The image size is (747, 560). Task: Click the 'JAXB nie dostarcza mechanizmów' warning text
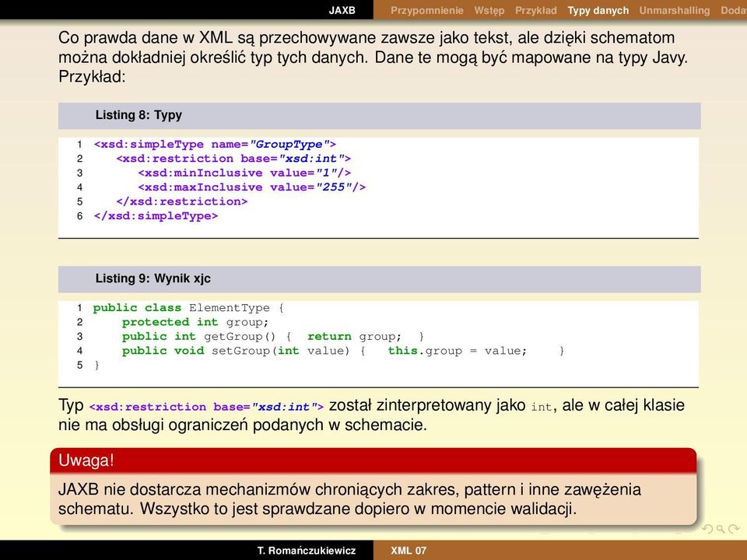point(184,489)
